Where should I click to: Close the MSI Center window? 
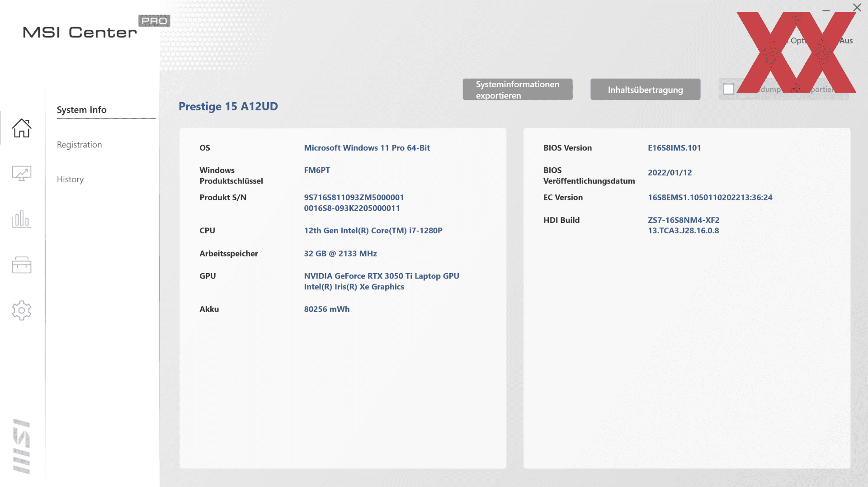[x=857, y=7]
